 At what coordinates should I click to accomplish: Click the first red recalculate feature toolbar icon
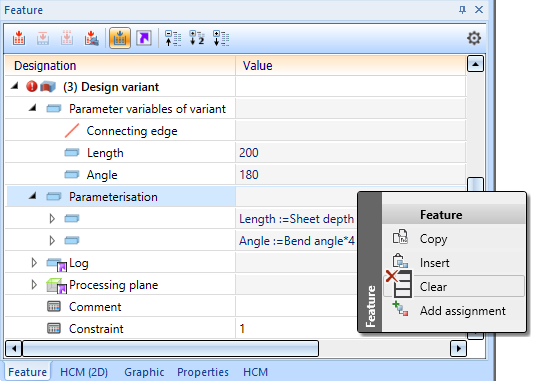pyautogui.click(x=19, y=38)
